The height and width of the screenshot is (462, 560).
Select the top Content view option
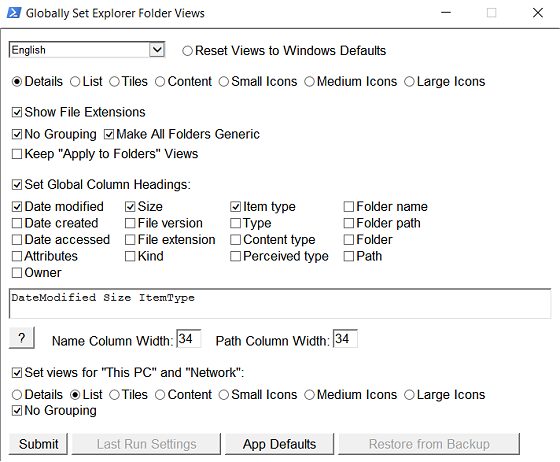click(x=160, y=82)
